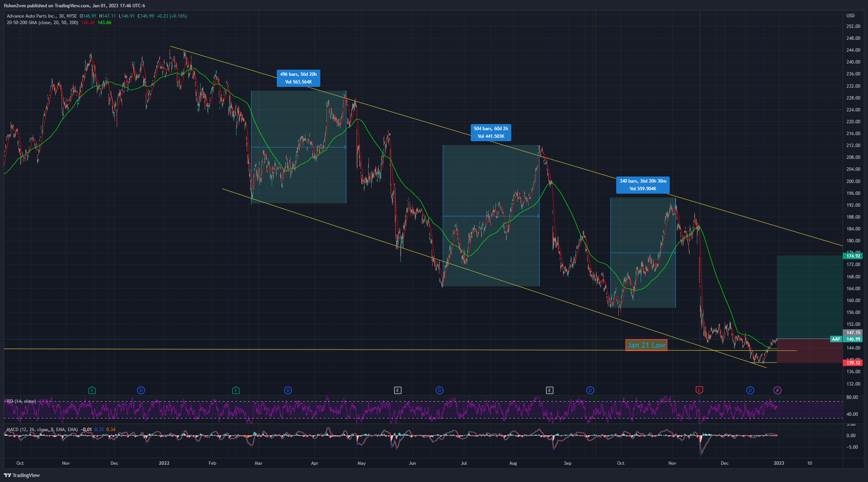Image resolution: width=868 pixels, height=482 pixels.
Task: Click the white earnings E marker in late May
Action: click(x=398, y=390)
